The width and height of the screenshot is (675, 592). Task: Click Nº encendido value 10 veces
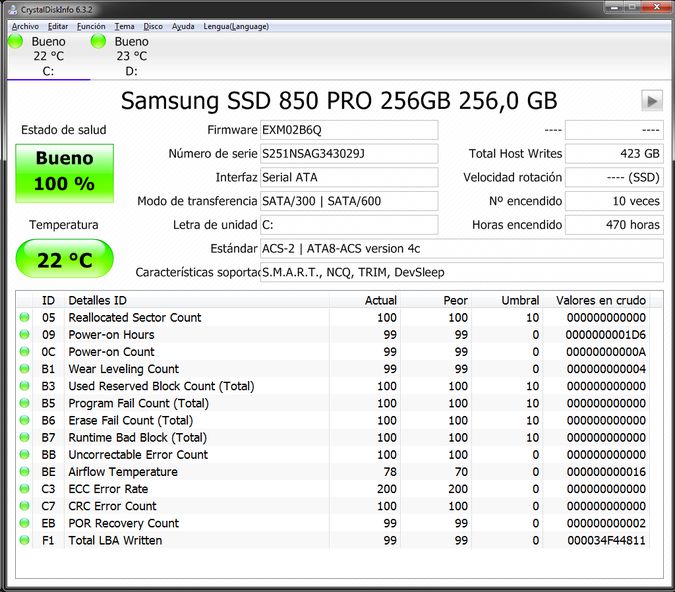point(614,201)
